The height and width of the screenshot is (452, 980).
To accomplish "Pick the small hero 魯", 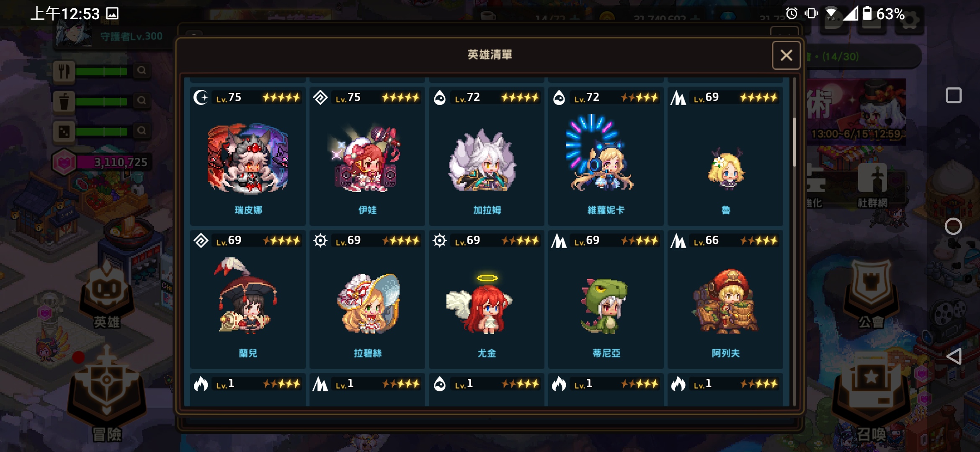I will (725, 157).
